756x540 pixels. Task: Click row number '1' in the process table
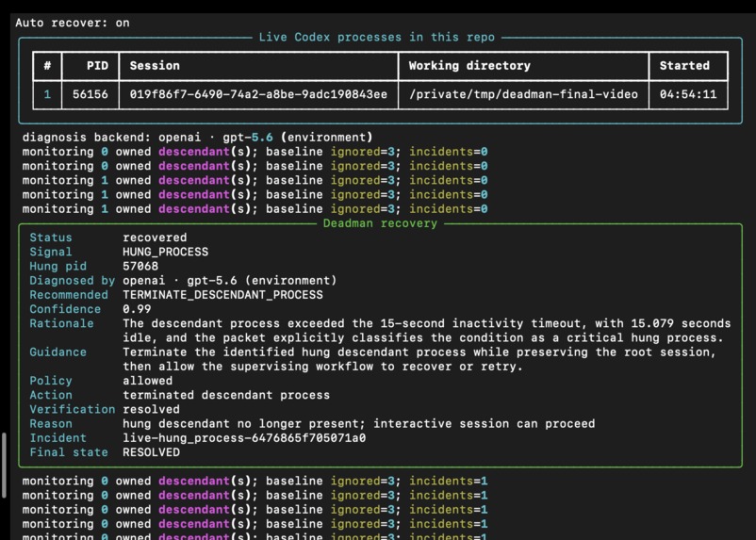(x=47, y=94)
